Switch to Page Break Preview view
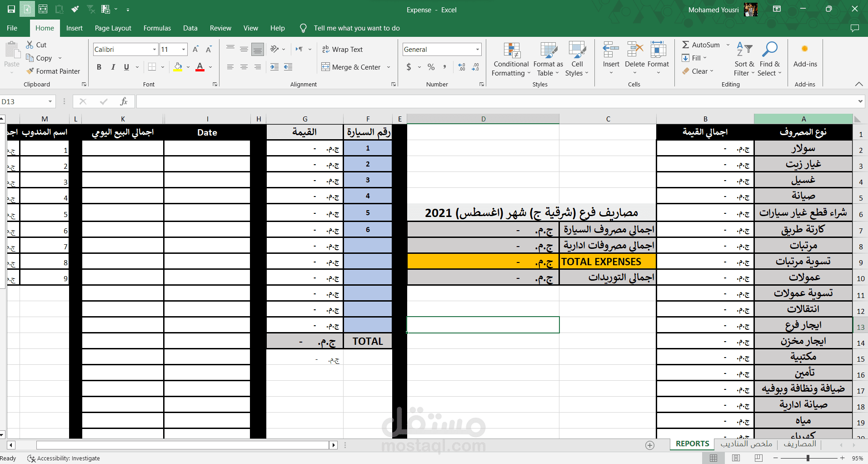The width and height of the screenshot is (868, 464). (758, 458)
